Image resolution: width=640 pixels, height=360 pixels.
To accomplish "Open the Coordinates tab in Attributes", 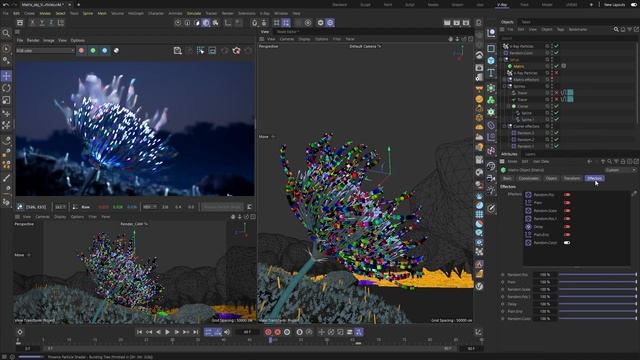I will point(528,178).
